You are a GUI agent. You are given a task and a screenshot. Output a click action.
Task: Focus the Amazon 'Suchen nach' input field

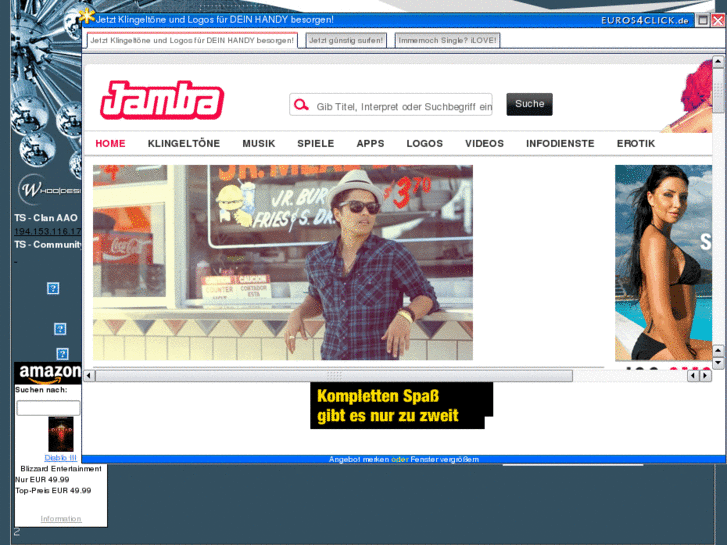click(48, 408)
